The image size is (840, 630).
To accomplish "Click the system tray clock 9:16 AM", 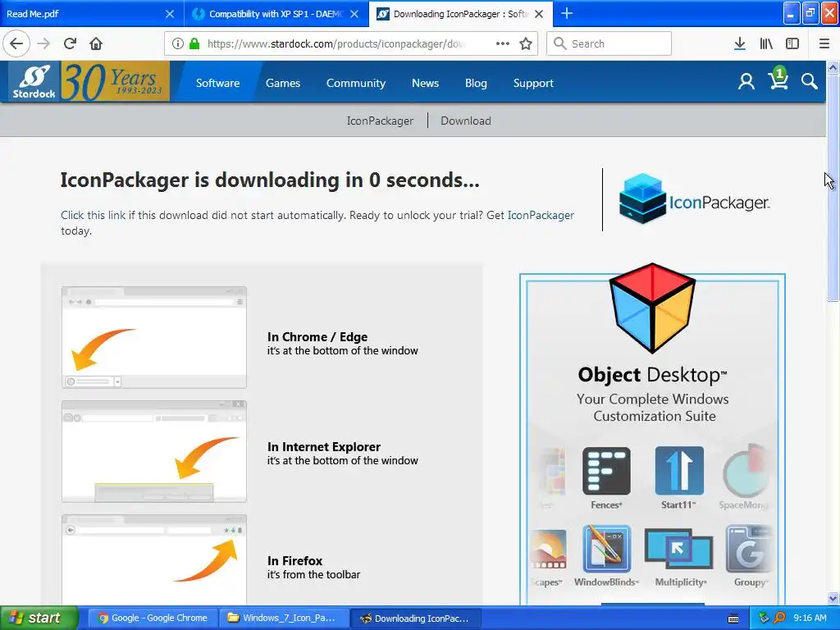I will [x=810, y=619].
